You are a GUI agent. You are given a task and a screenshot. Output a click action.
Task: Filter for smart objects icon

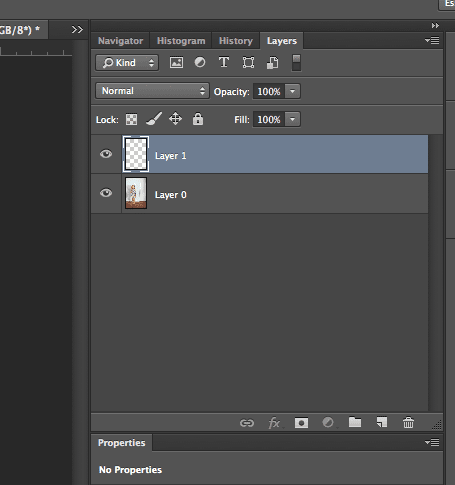[x=272, y=63]
